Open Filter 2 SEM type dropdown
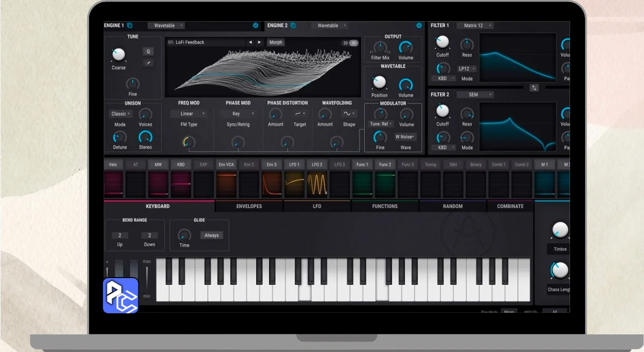Image resolution: width=644 pixels, height=352 pixels. pos(475,95)
